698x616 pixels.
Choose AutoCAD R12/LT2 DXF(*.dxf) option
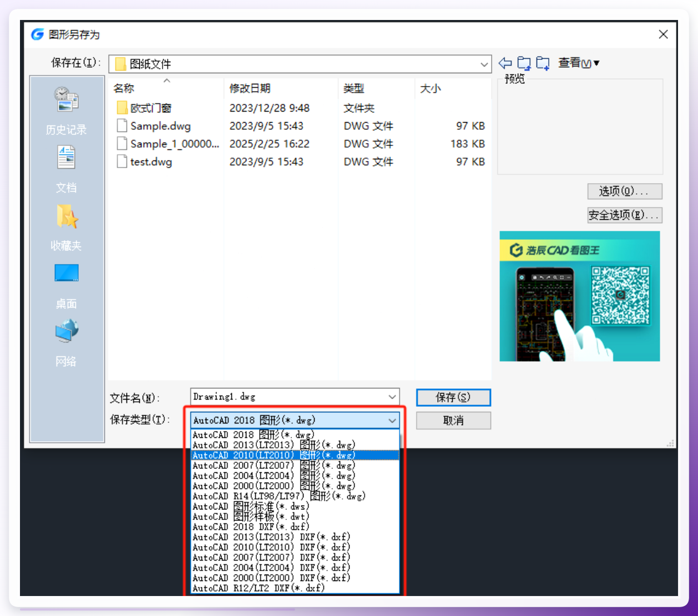295,588
